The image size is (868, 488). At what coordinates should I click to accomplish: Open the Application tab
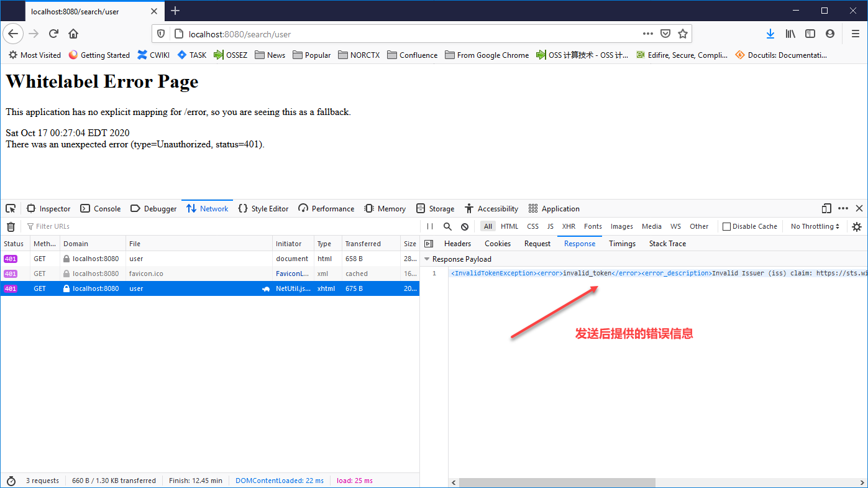coord(554,208)
